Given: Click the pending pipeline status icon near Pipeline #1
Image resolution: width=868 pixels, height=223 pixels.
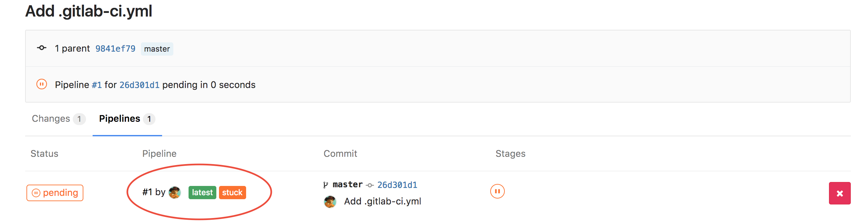Looking at the screenshot, I should click(x=41, y=84).
